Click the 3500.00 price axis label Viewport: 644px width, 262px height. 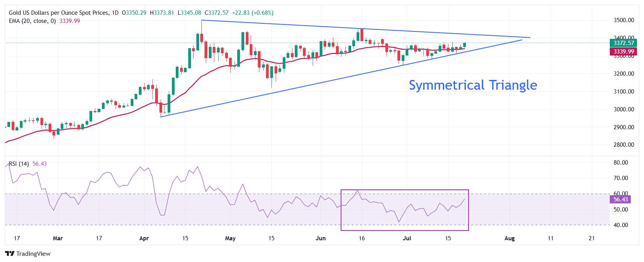pos(623,20)
